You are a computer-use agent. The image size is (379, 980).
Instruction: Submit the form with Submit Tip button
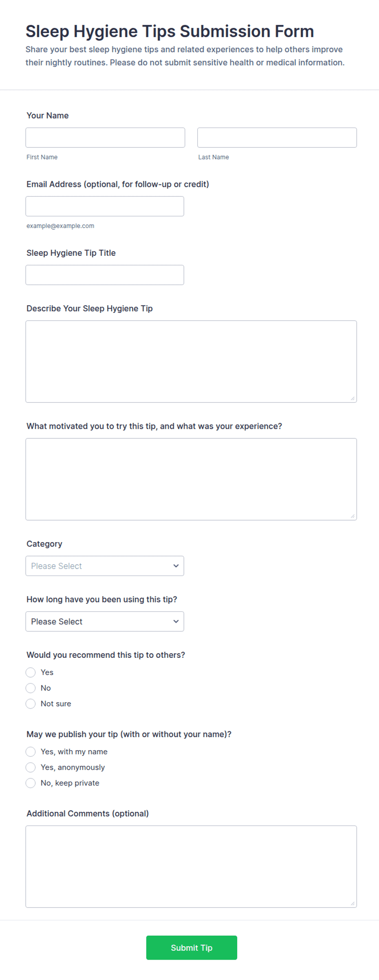pos(192,948)
